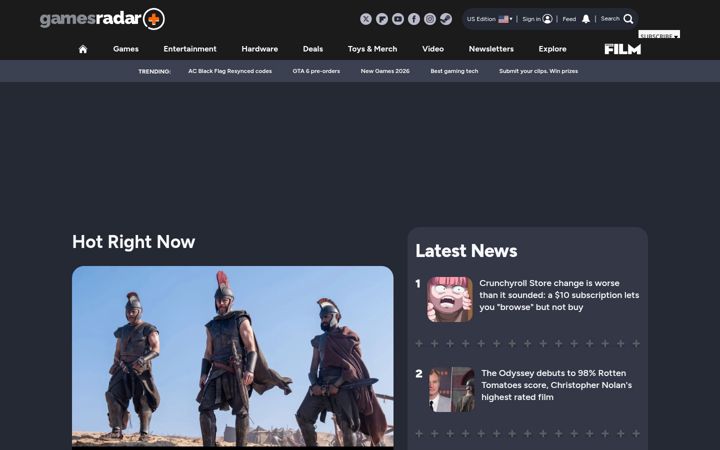720x450 pixels.
Task: Open the Video menu
Action: point(433,49)
